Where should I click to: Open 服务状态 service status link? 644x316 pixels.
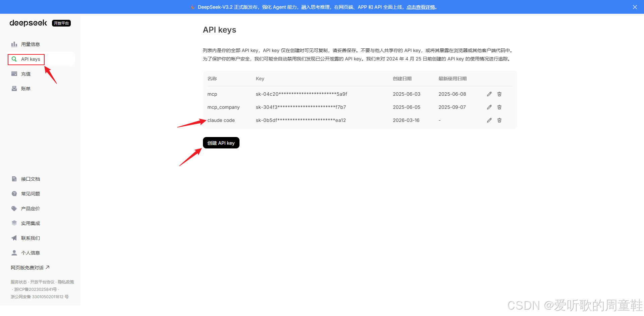click(19, 282)
